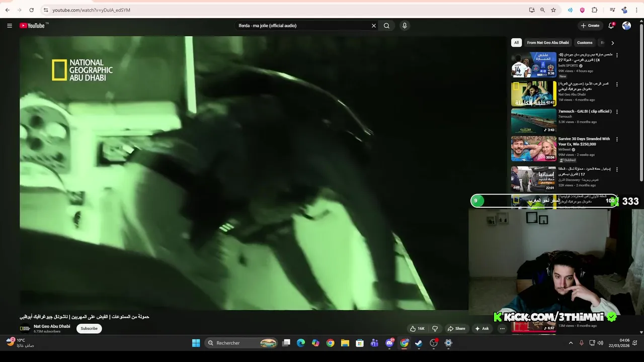
Task: Open the zoom magnifier in the address bar
Action: [542, 10]
